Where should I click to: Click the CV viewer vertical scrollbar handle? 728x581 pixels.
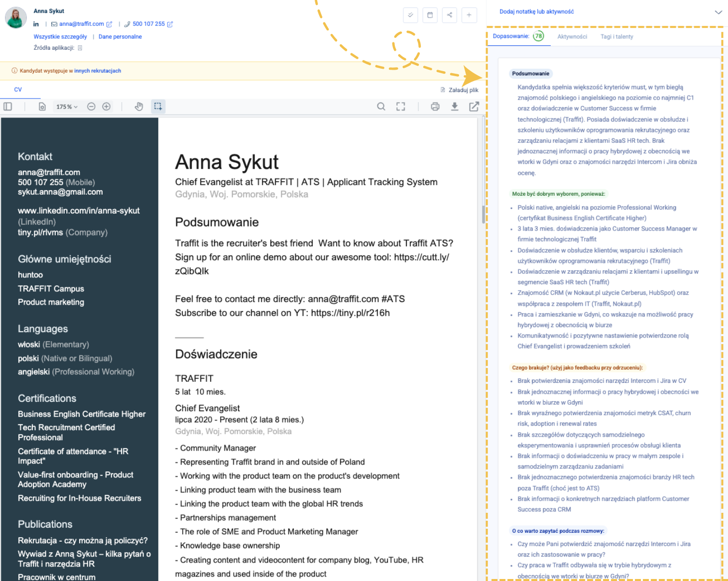[x=483, y=214]
